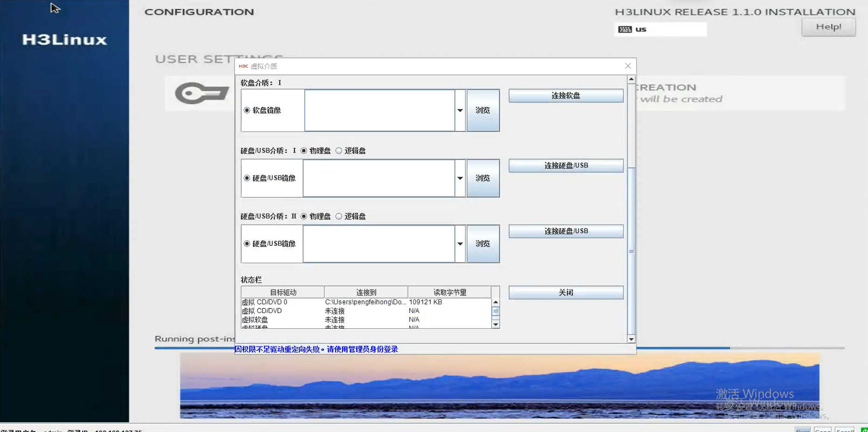Click the keyboard layout icon beside 'us'

coord(625,29)
